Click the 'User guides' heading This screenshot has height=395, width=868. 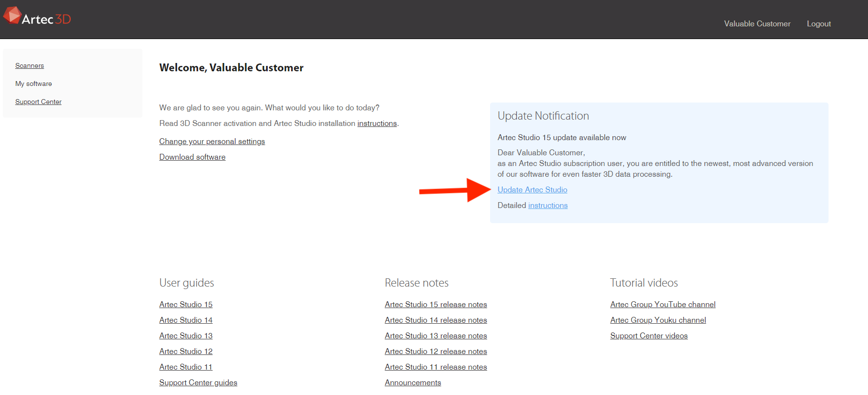click(186, 283)
